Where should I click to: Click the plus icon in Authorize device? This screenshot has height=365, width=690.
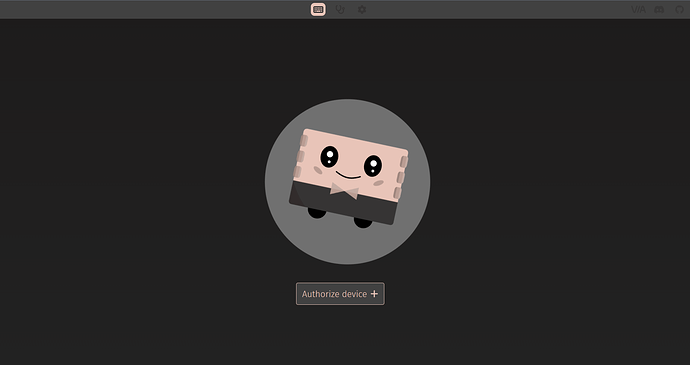coord(374,294)
